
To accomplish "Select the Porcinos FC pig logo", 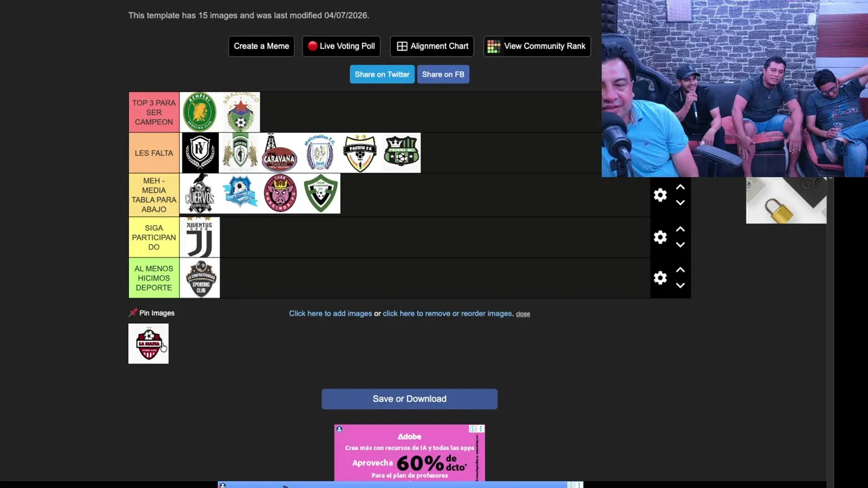I will point(280,193).
